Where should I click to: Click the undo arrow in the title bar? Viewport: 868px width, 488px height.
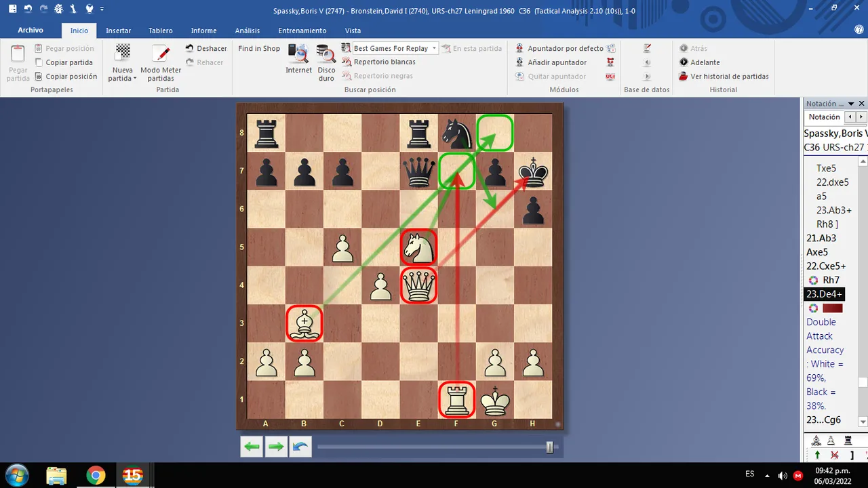click(x=28, y=9)
